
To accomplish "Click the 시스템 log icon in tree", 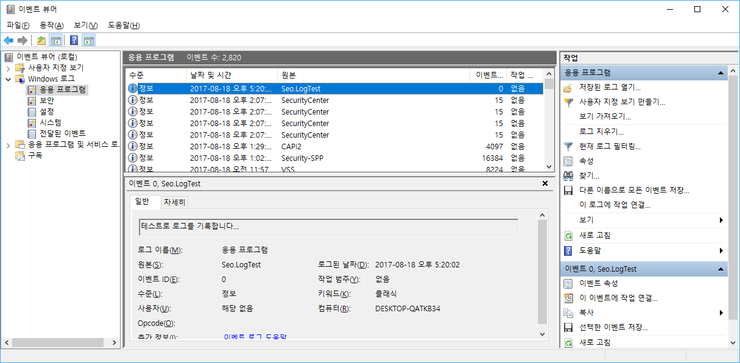I will point(32,123).
